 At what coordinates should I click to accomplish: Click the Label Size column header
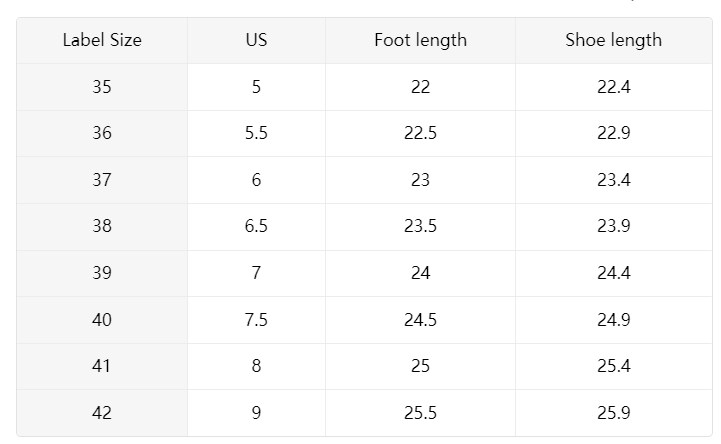(102, 40)
